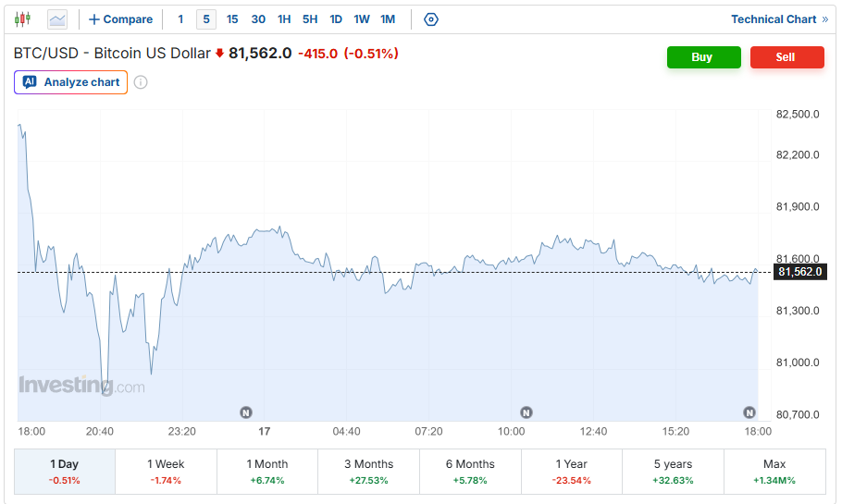The height and width of the screenshot is (504, 842).
Task: Click the (-0.51%) change in header
Action: pos(371,54)
